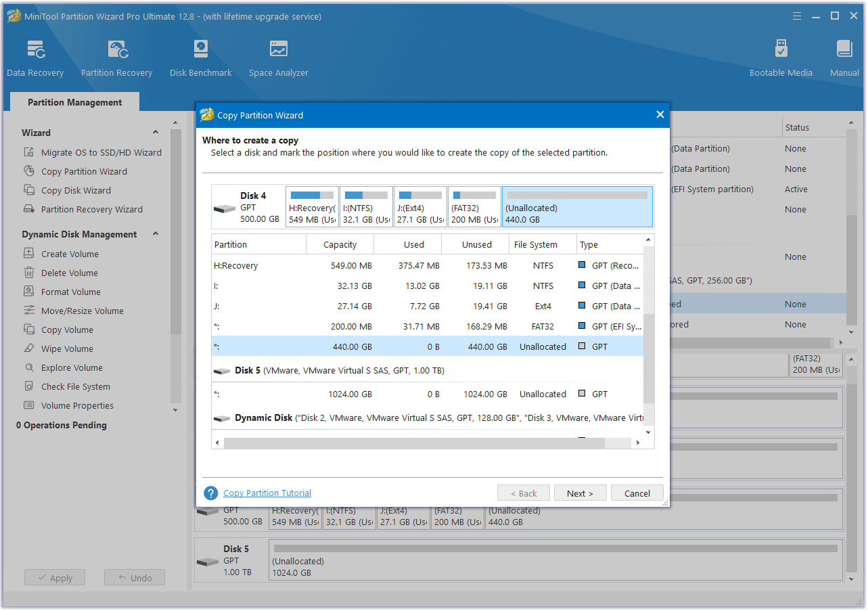Select 1024.00 GB unallocated row on Disk 5
The width and height of the screenshot is (868, 611).
427,394
